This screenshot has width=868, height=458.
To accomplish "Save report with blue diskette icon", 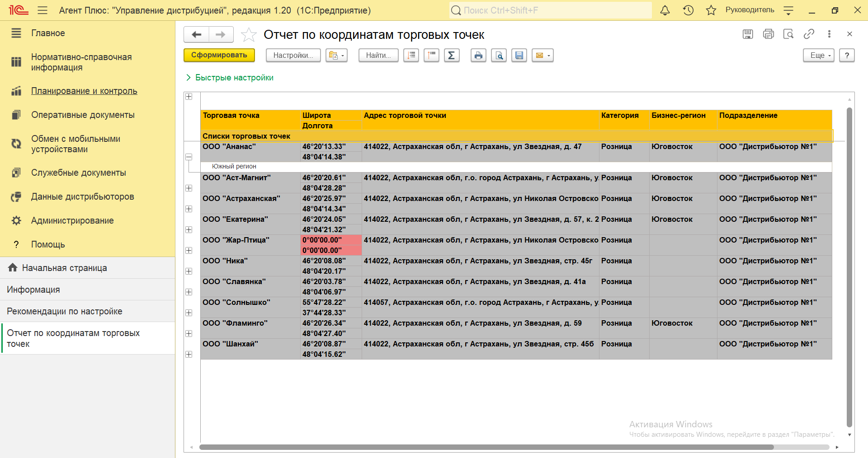I will click(x=519, y=55).
